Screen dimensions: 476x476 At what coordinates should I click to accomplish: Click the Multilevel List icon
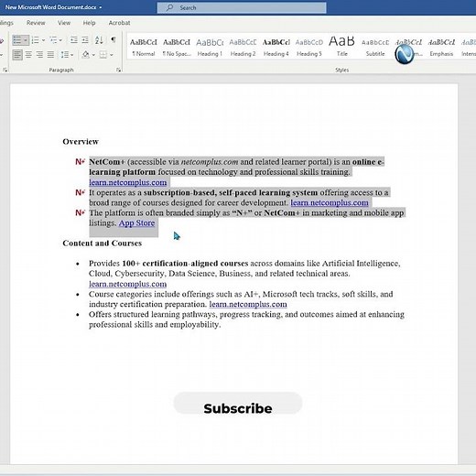[x=53, y=40]
